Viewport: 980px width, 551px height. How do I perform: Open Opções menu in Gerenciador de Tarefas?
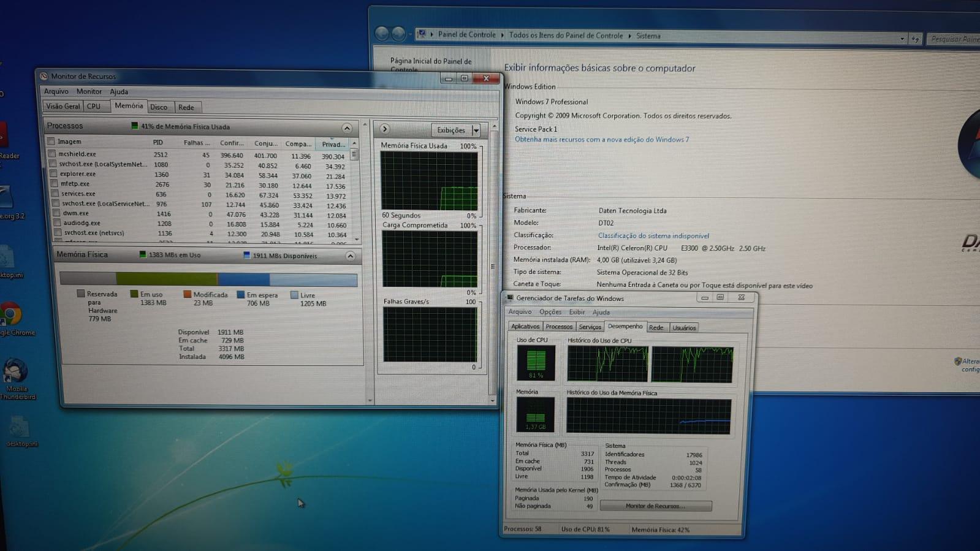coord(550,312)
